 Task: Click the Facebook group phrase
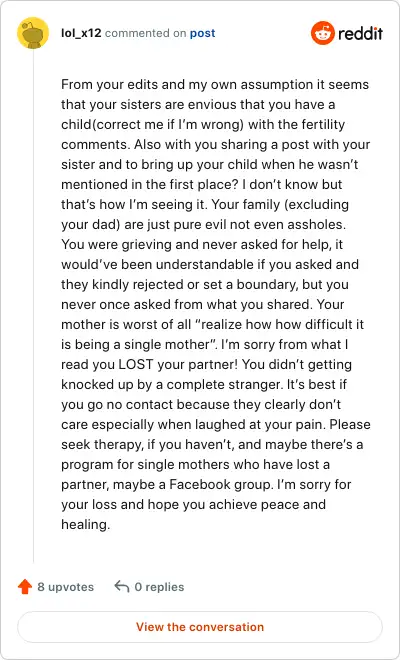pyautogui.click(x=220, y=484)
